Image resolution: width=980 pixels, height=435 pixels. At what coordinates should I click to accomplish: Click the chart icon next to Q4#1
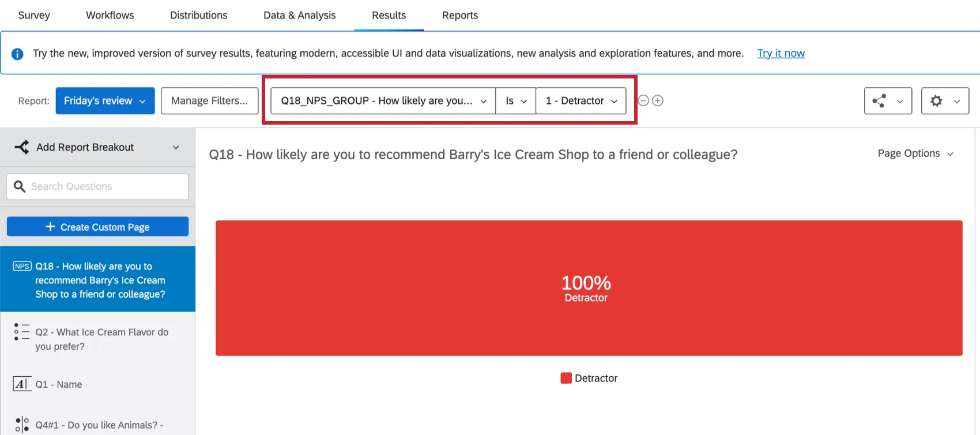(21, 425)
